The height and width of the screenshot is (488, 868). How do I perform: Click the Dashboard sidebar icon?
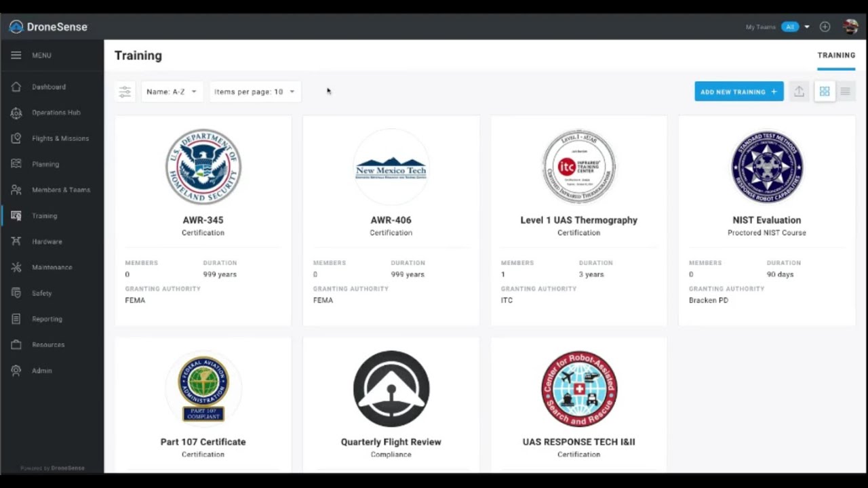tap(16, 87)
